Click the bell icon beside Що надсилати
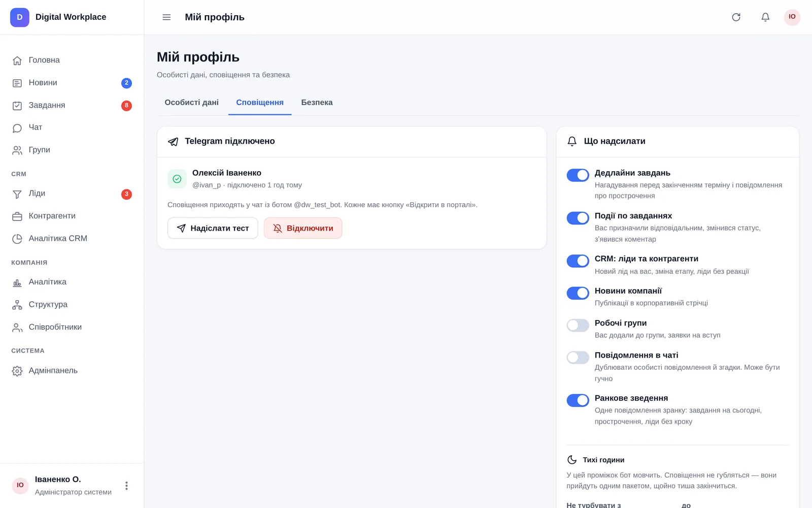 tap(572, 141)
